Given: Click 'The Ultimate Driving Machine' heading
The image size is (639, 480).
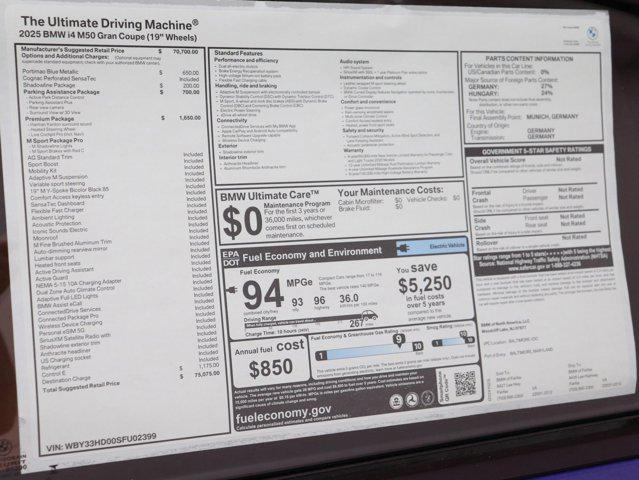Looking at the screenshot, I should click(110, 23).
